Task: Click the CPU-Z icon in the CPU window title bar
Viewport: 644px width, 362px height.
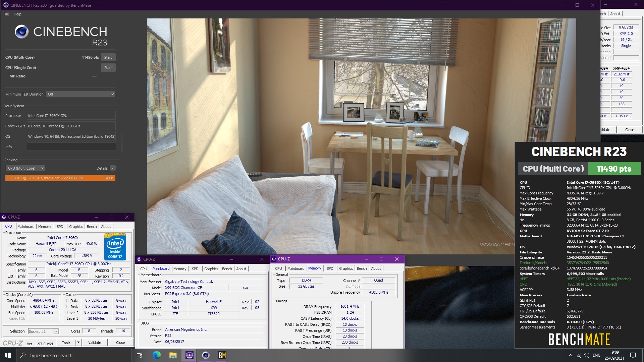Action: click(4, 217)
